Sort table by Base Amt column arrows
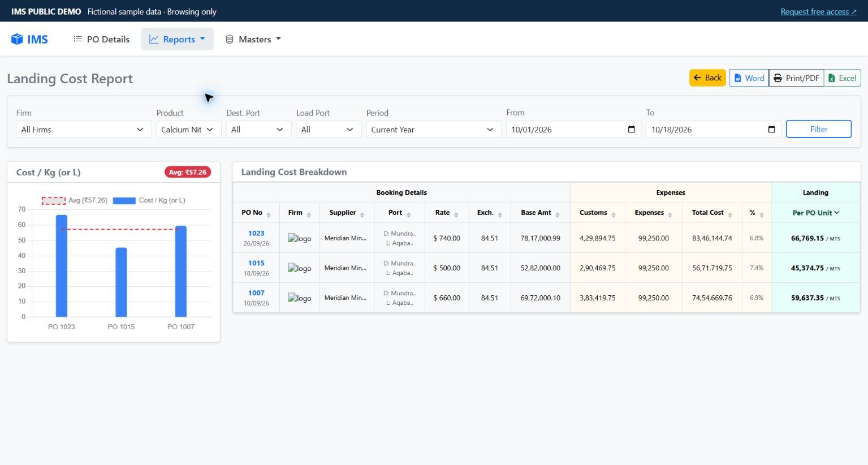868x465 pixels. (558, 214)
